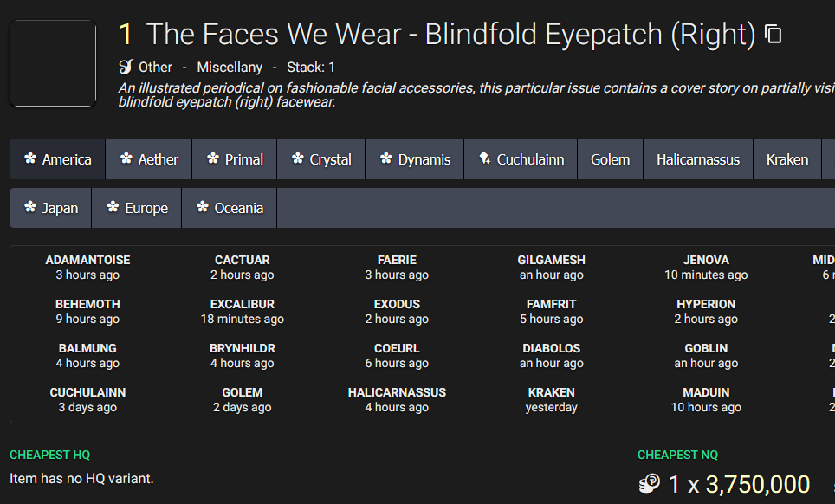Click the GOBLIN world entry
Viewport: 835px width, 504px height.
(x=706, y=356)
